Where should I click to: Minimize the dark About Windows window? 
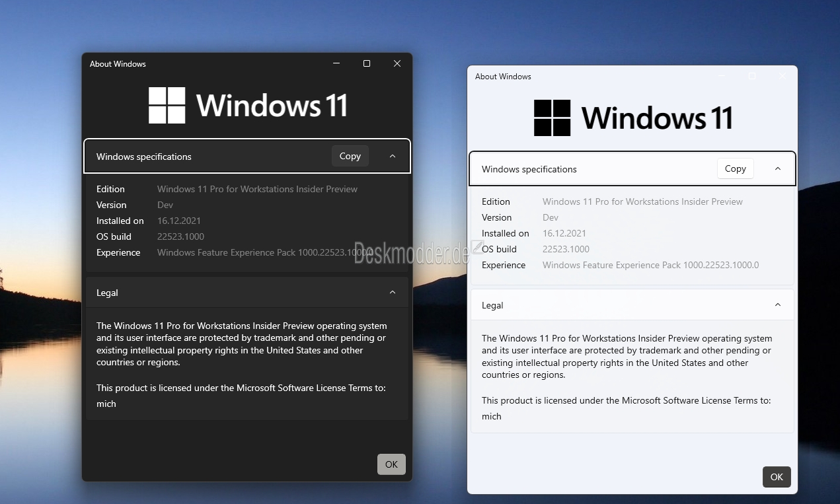(x=336, y=63)
